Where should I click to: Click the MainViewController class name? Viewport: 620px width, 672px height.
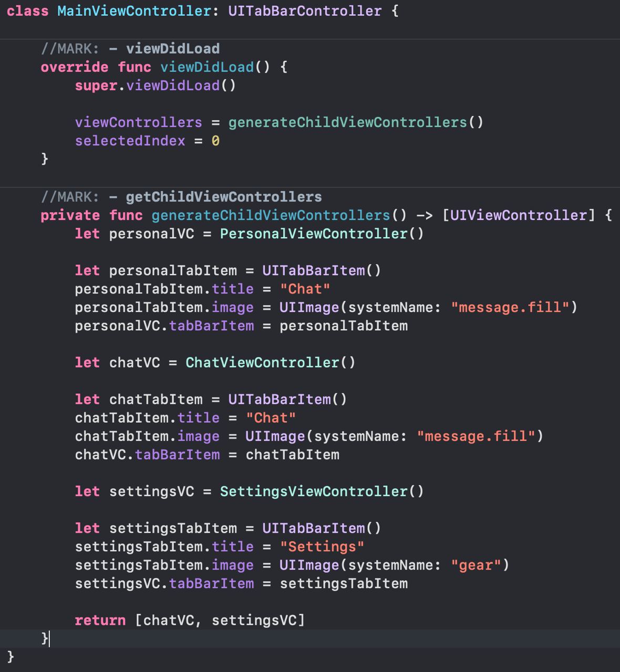(134, 11)
